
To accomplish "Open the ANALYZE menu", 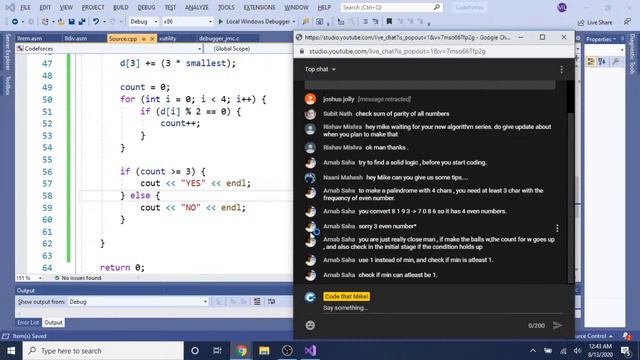I will tap(196, 7).
